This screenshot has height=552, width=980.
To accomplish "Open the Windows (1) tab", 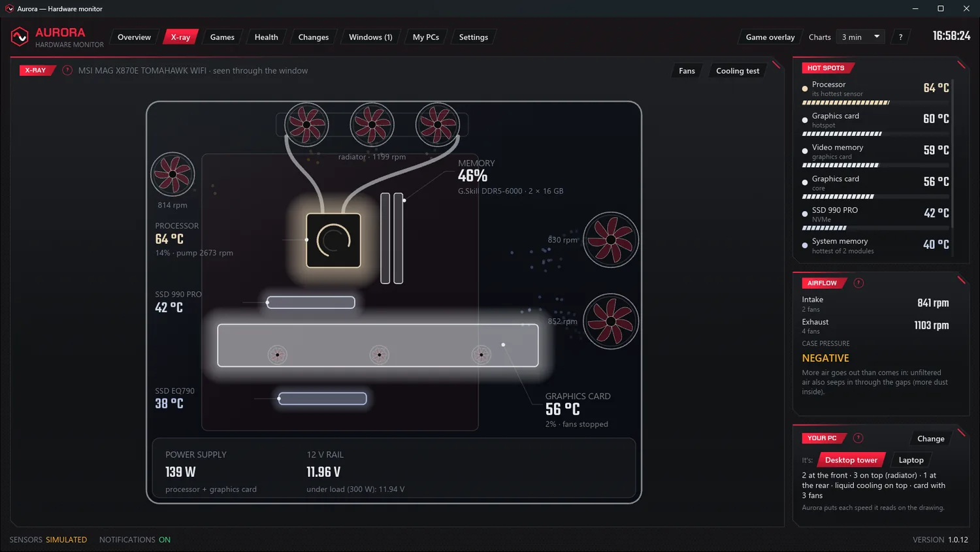I will (370, 37).
